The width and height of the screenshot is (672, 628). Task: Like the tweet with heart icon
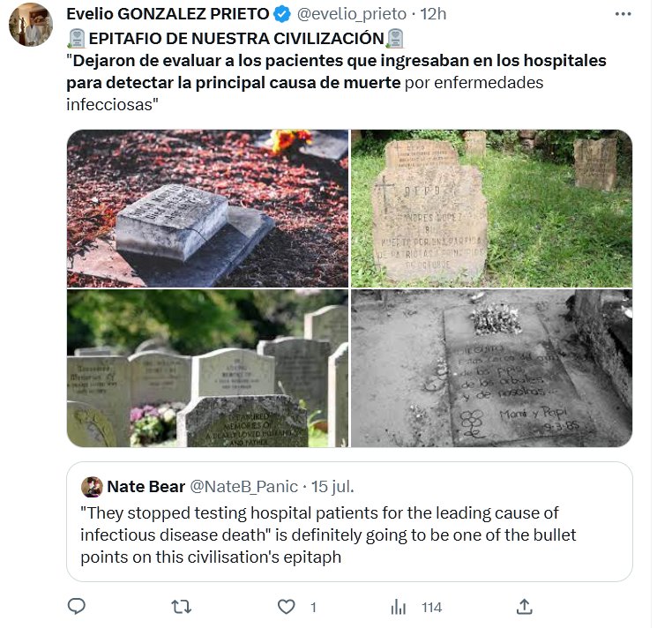[287, 607]
